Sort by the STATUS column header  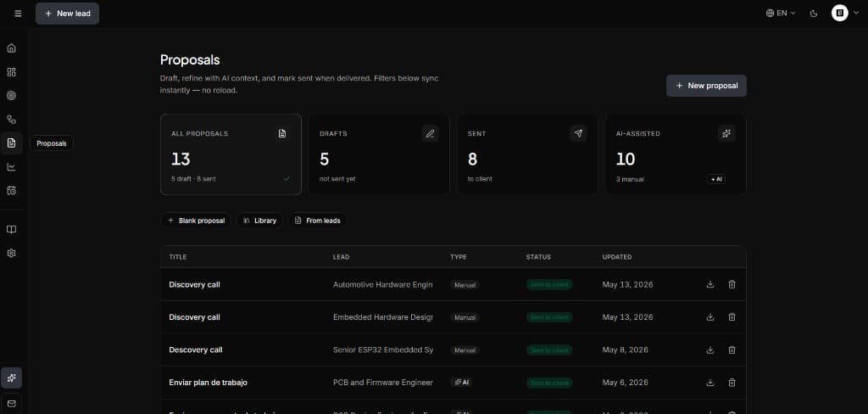coord(538,257)
